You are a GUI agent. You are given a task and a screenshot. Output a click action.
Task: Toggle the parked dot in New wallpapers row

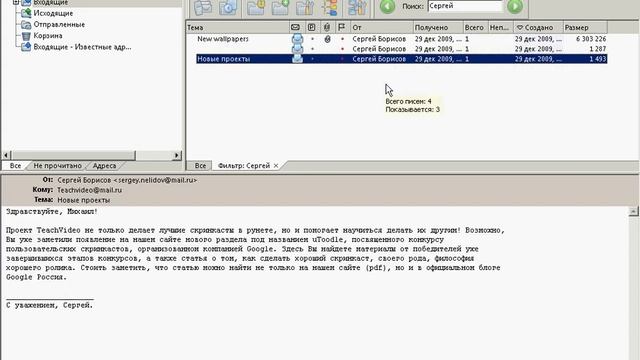click(x=312, y=39)
